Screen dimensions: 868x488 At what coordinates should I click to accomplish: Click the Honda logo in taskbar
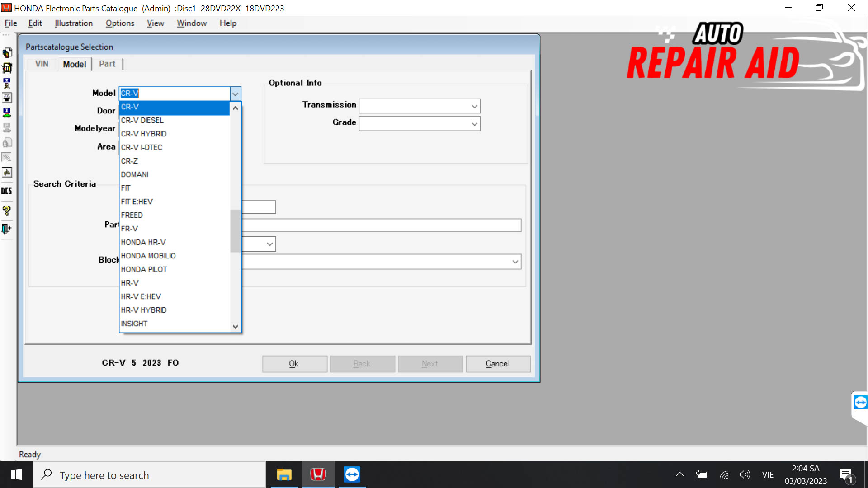(x=319, y=475)
